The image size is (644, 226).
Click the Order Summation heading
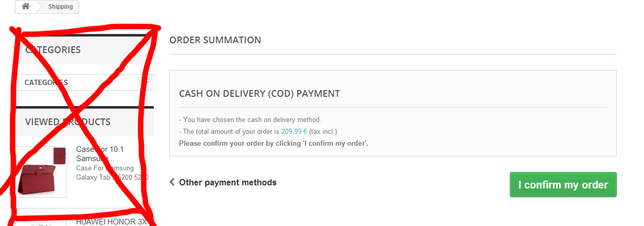click(x=215, y=40)
